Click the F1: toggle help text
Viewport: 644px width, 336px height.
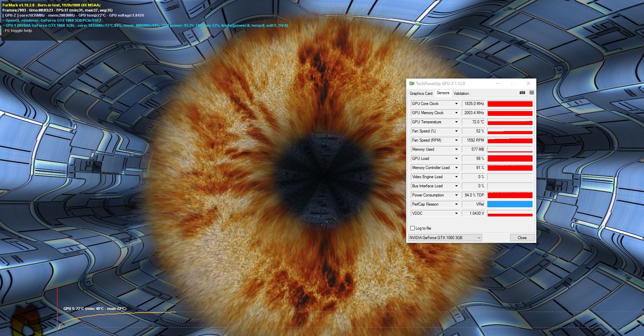(x=17, y=30)
